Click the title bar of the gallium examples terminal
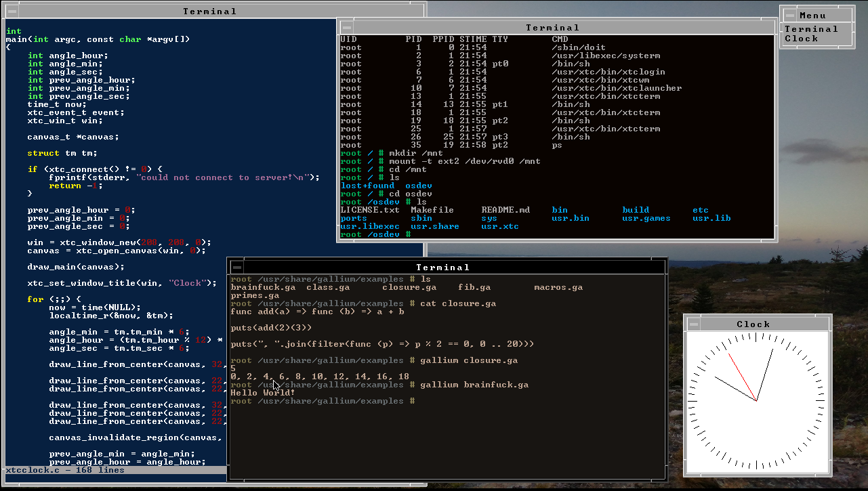 pos(443,268)
